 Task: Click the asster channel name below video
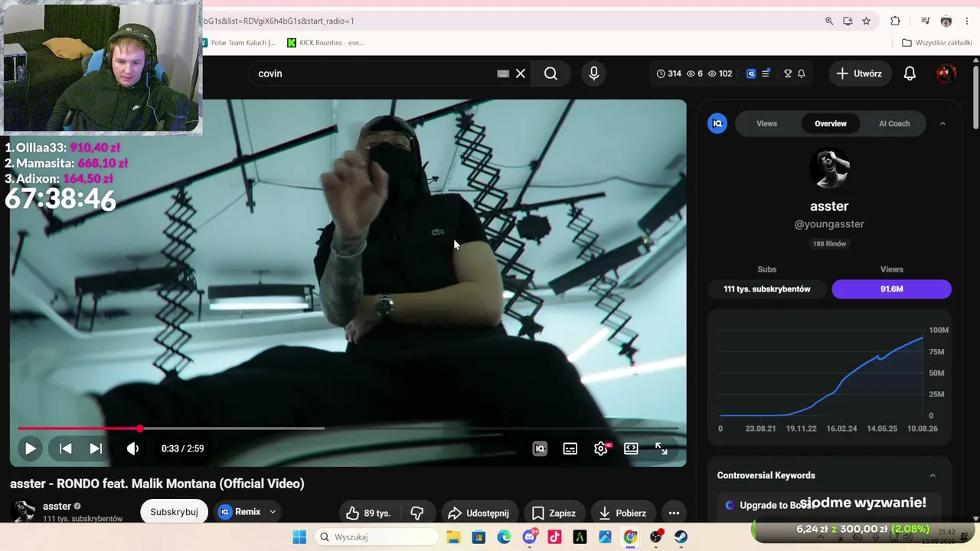[57, 507]
